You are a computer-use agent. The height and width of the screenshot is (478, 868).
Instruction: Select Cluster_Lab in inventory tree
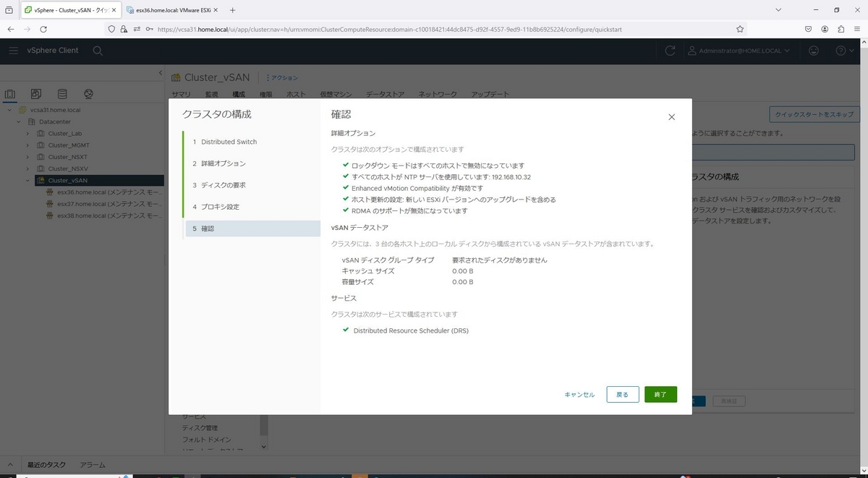tap(64, 134)
